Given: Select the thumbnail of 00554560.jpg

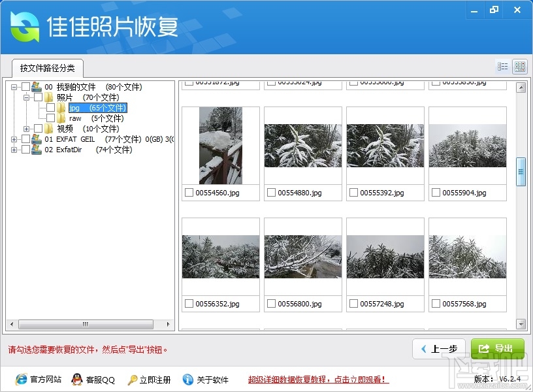Looking at the screenshot, I should tap(221, 146).
